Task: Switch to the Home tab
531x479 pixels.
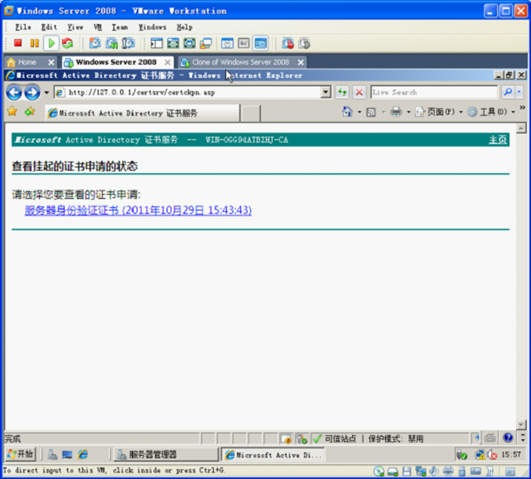Action: 26,62
